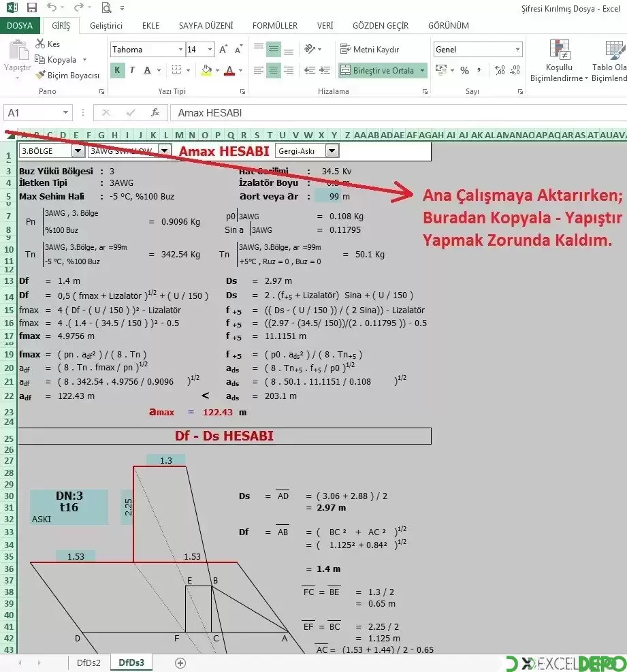
Task: Toggle Birleştir ve Ortala merge and center
Action: (x=377, y=70)
